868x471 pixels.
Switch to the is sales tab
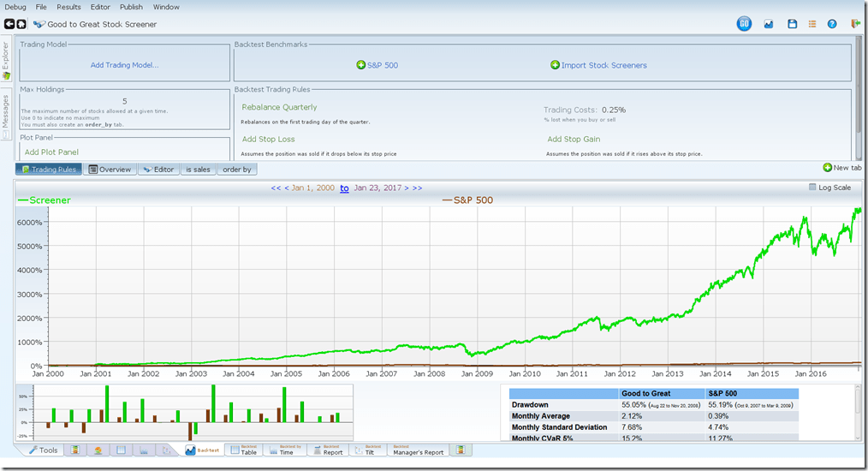click(x=198, y=169)
